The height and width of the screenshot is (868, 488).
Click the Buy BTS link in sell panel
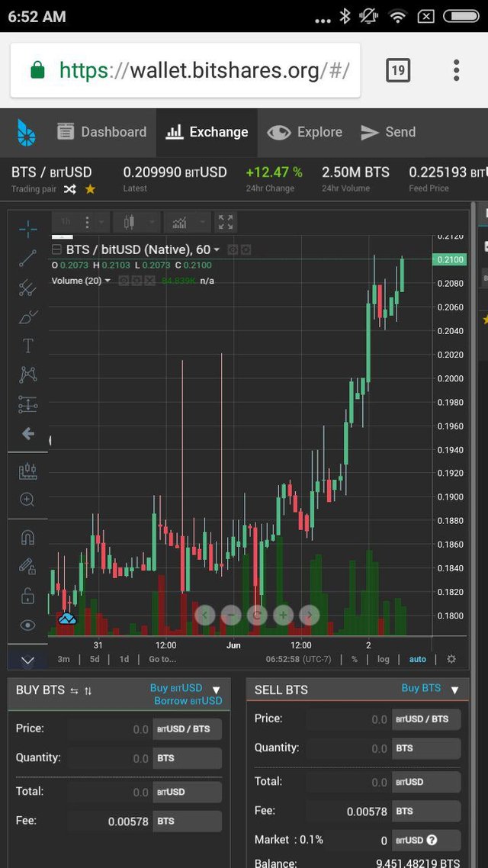pyautogui.click(x=421, y=687)
